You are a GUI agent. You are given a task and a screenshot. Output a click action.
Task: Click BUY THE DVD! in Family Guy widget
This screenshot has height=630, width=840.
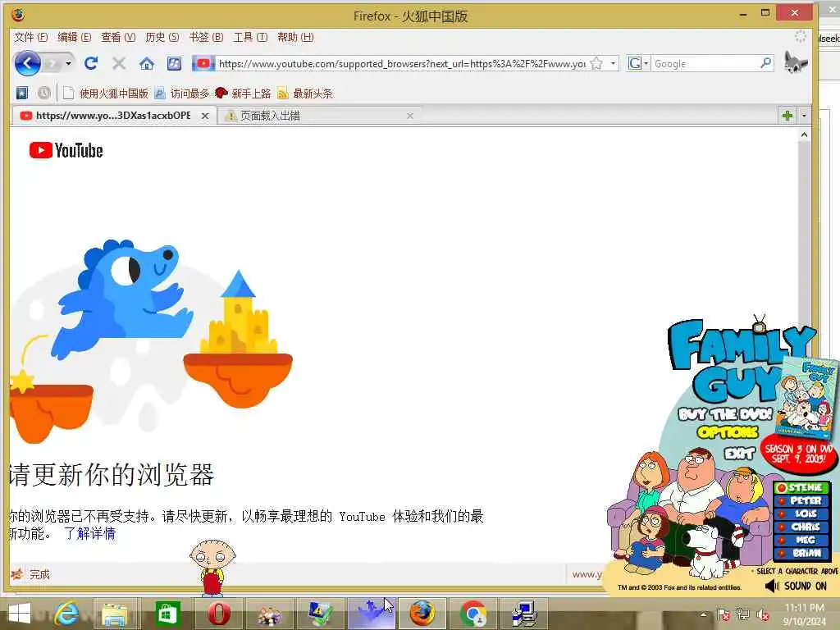click(x=725, y=414)
